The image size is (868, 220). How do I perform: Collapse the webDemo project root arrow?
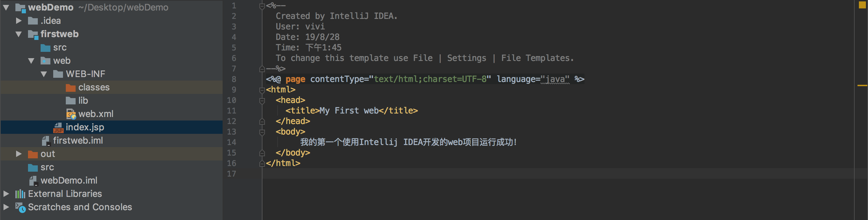coord(6,7)
